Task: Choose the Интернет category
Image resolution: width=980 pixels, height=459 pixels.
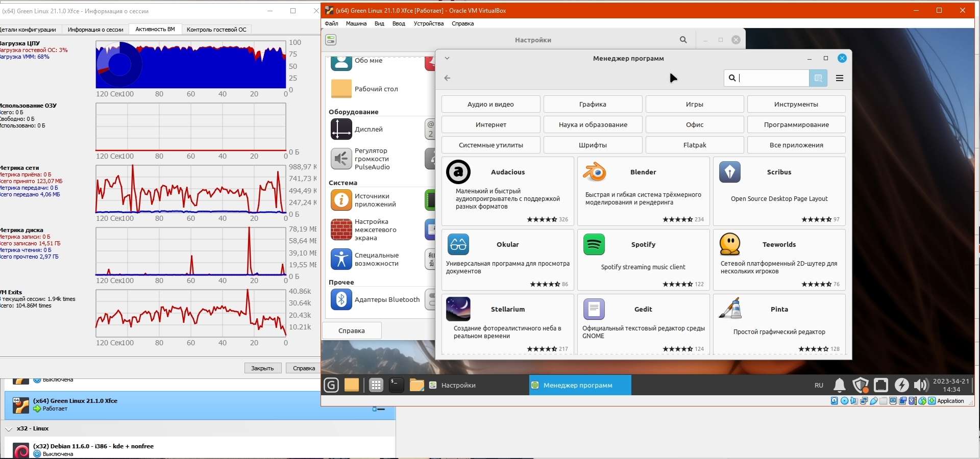Action: (x=491, y=124)
